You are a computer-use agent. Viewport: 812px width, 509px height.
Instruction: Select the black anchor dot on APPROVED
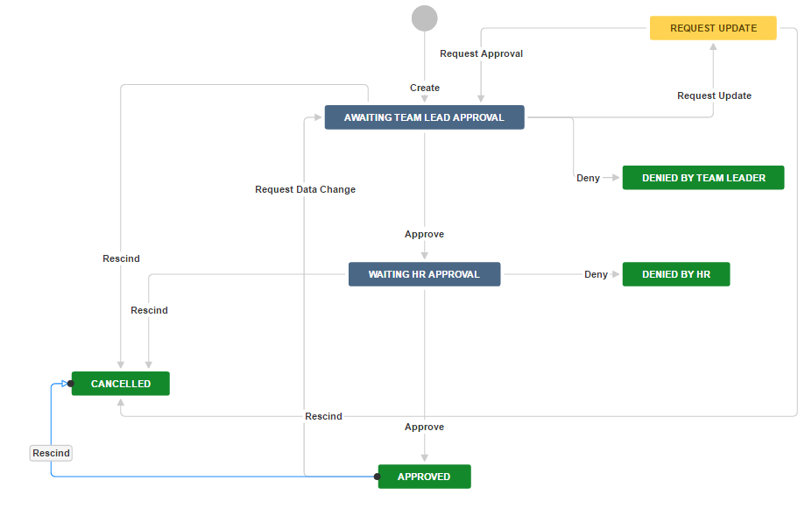(378, 477)
